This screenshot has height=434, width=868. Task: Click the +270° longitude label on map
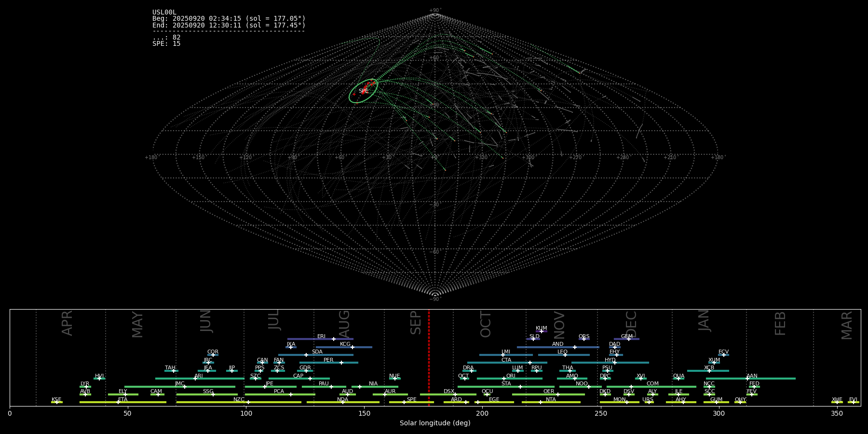(x=575, y=158)
